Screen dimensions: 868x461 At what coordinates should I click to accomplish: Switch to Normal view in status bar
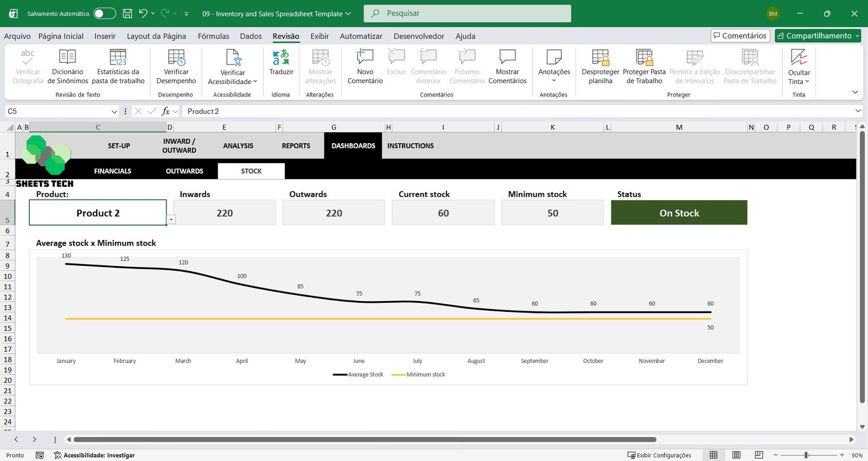point(713,455)
